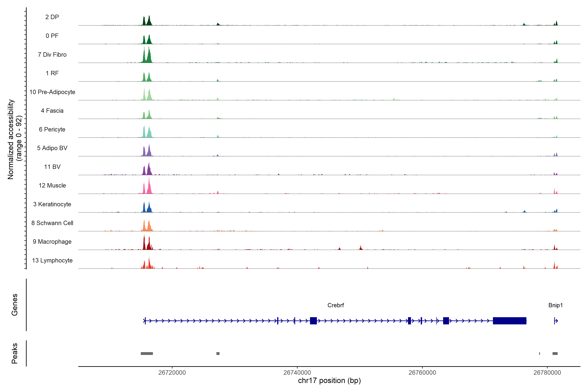
Task: Click the 10 Pre-Adipocyte track label
Action: point(52,92)
